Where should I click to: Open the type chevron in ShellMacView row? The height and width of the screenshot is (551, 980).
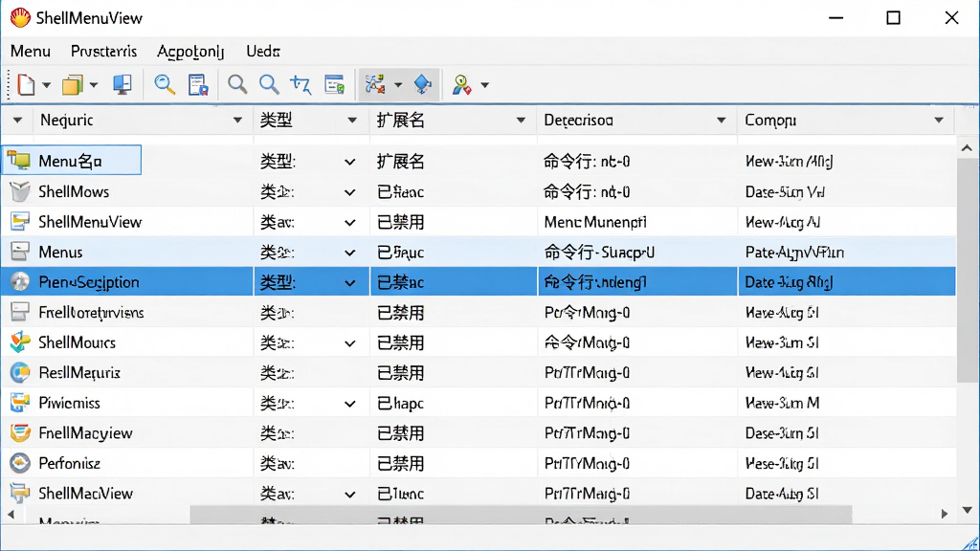click(350, 495)
